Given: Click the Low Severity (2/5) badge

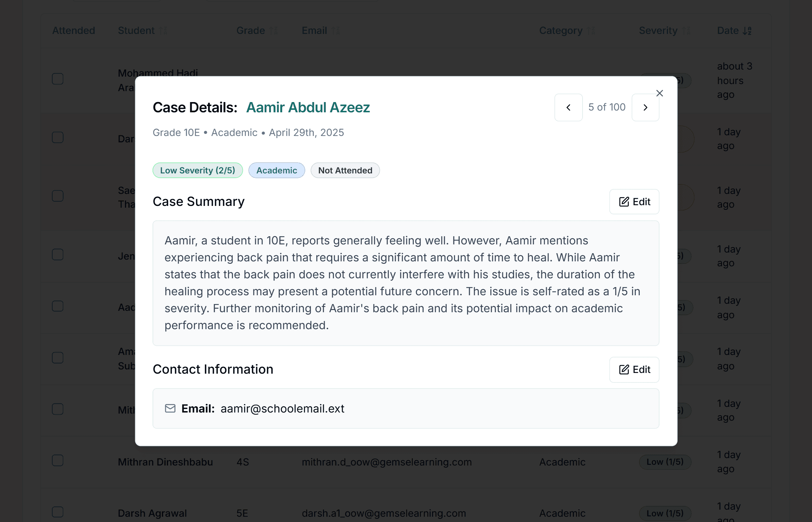Looking at the screenshot, I should tap(198, 170).
